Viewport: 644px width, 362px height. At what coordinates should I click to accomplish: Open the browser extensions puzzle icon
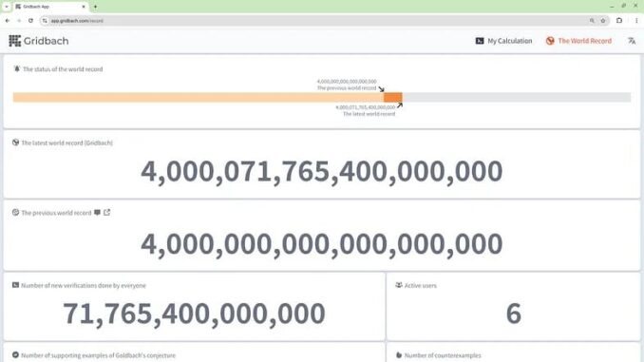[x=619, y=21]
